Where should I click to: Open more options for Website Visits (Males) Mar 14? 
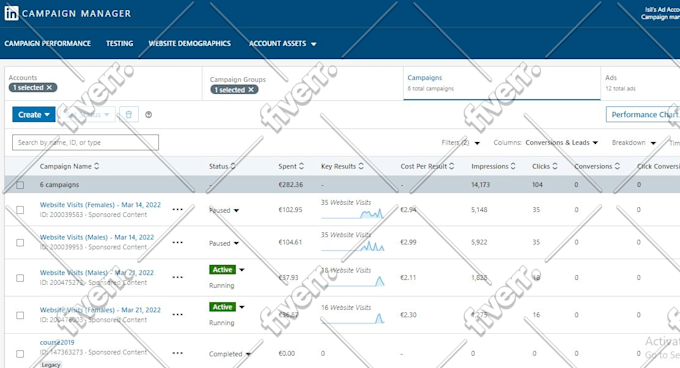(177, 242)
